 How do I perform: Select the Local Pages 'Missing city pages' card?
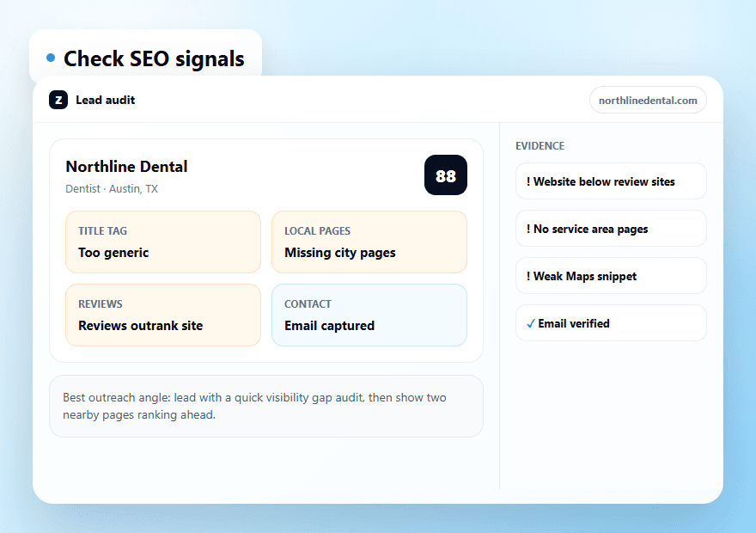[369, 242]
